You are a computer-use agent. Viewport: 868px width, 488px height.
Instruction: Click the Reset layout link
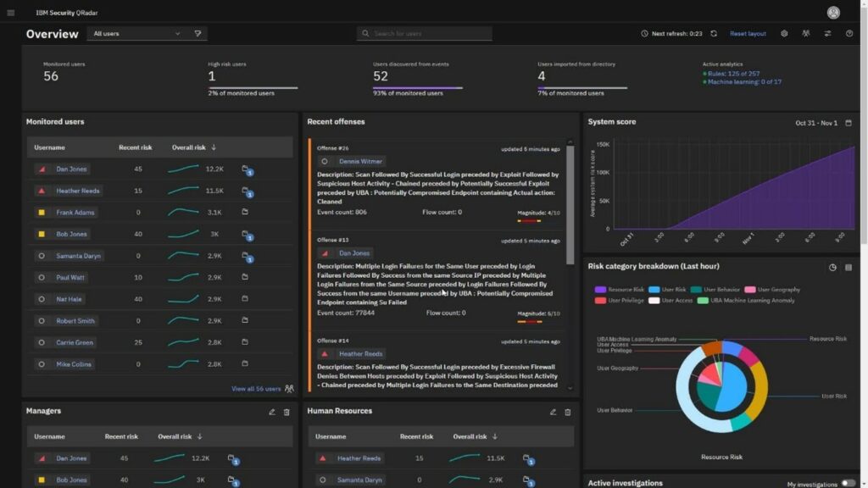(748, 33)
